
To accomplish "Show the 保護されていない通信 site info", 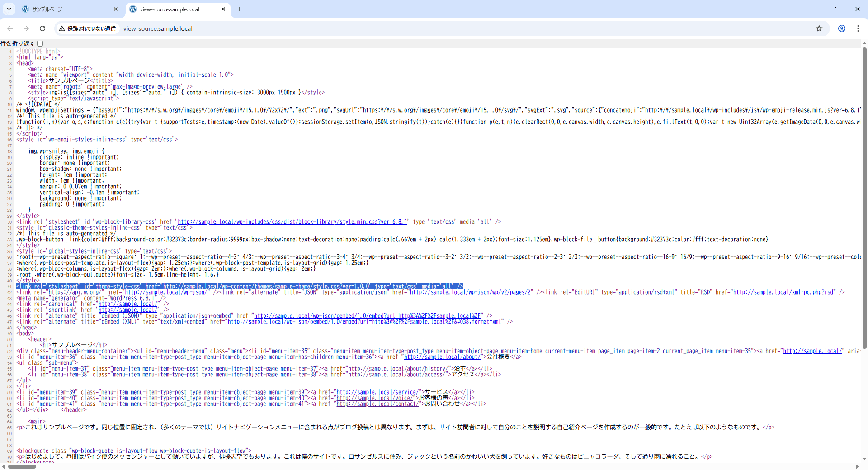I will (88, 28).
